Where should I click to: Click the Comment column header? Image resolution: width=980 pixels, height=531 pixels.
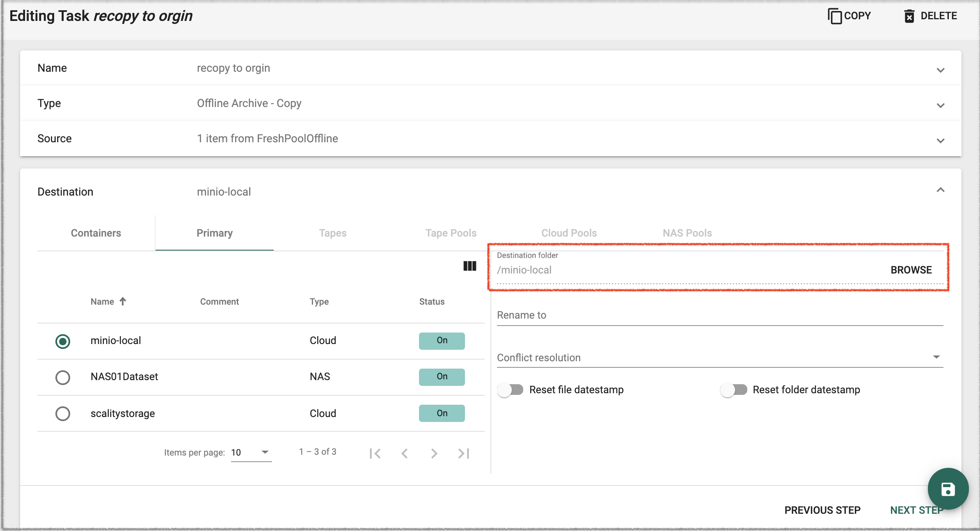click(220, 301)
